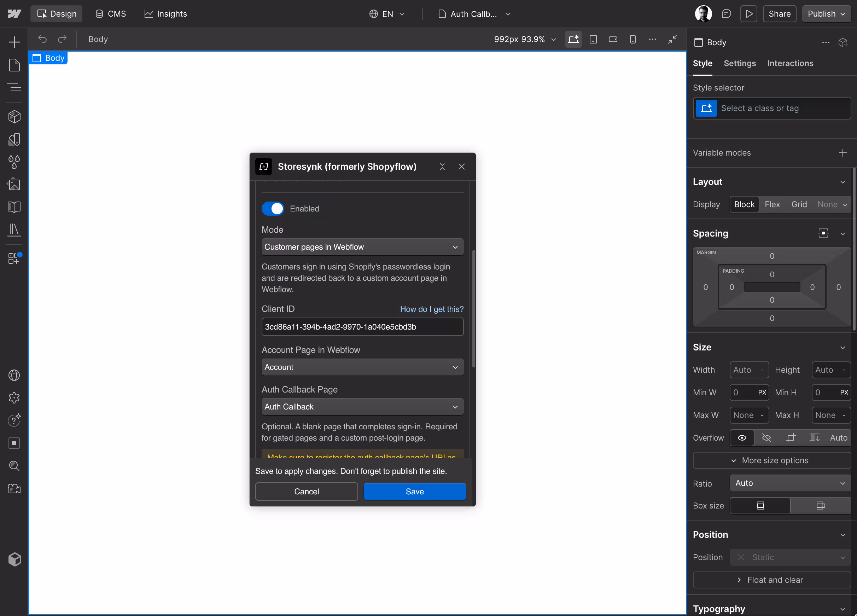Open the Mode dropdown in Storesynk
This screenshot has width=857, height=616.
[362, 247]
